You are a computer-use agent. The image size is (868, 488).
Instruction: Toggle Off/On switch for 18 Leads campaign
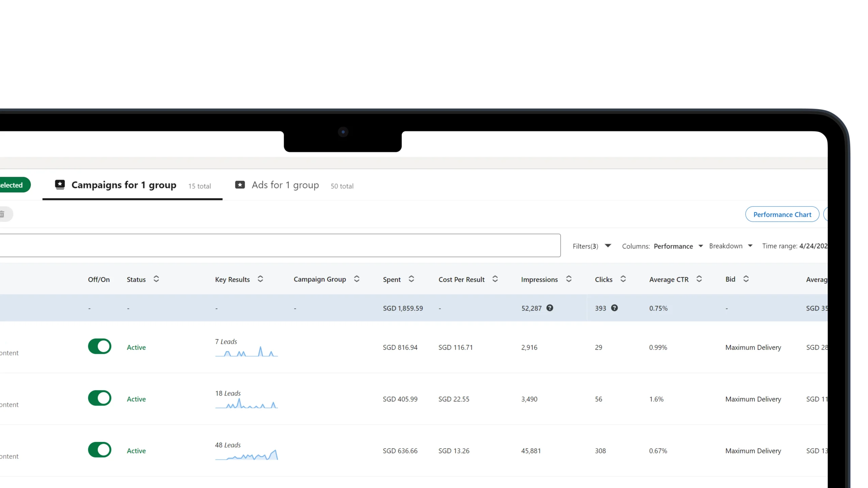point(100,398)
